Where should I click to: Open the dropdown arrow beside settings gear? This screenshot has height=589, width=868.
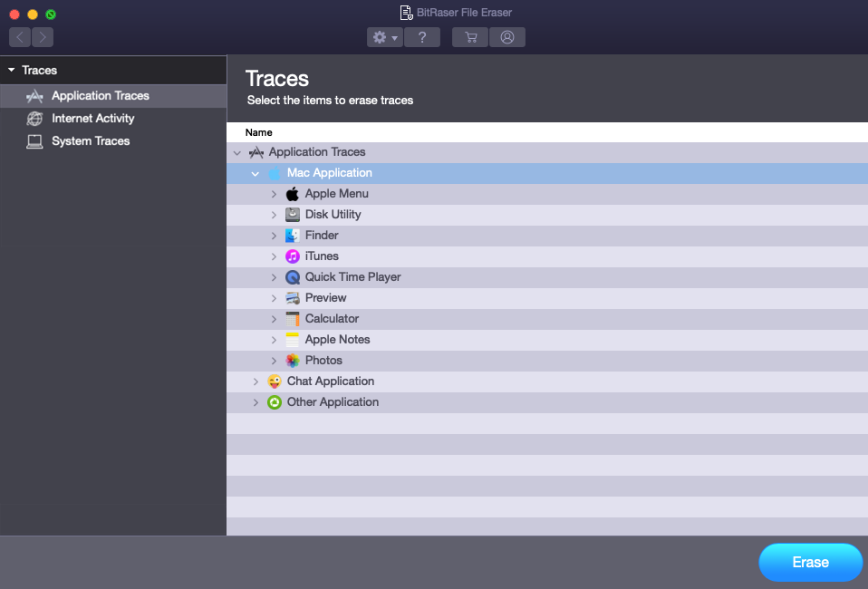(395, 38)
